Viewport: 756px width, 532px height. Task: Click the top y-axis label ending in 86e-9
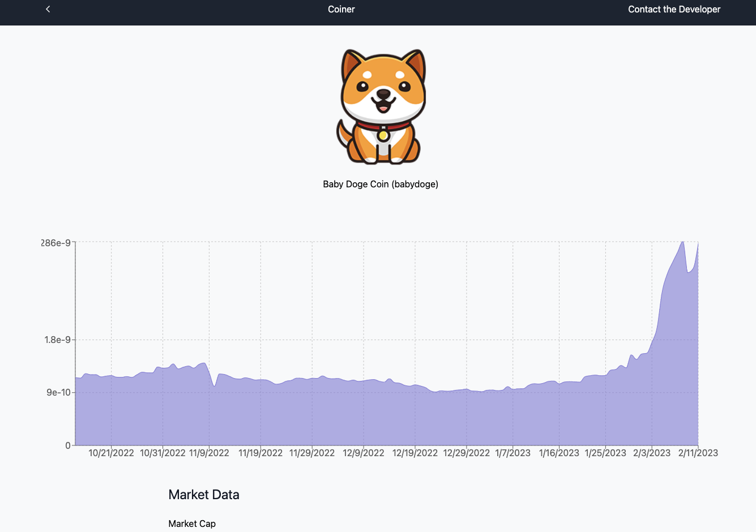pos(55,243)
